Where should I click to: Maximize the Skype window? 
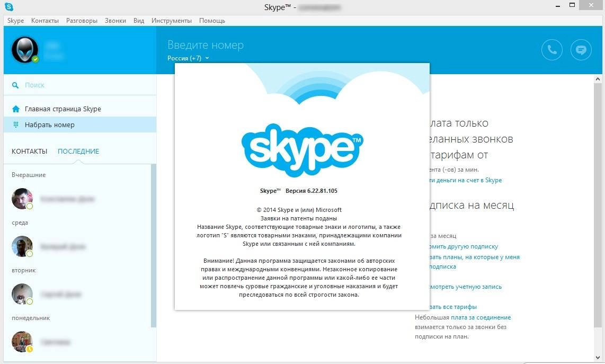(x=572, y=5)
